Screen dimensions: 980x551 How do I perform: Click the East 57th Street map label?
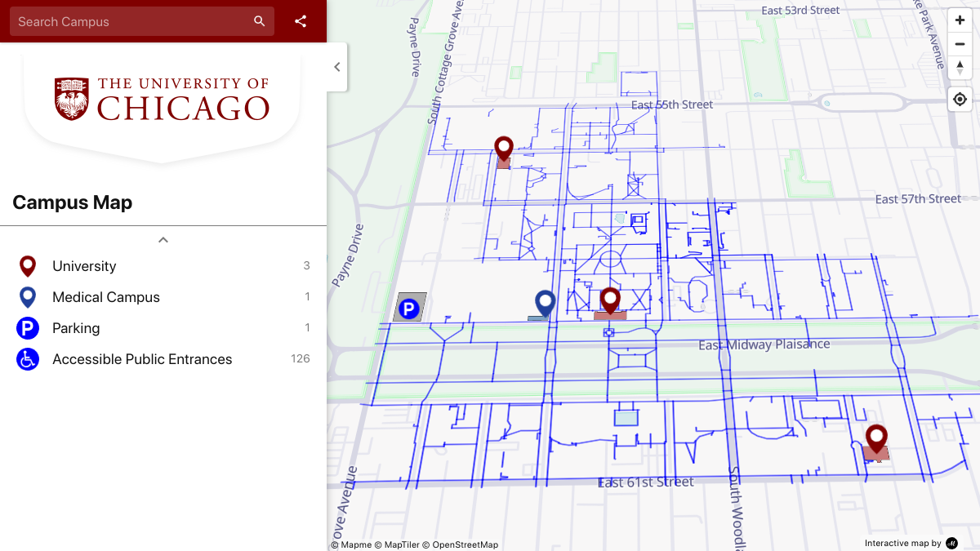coord(918,199)
